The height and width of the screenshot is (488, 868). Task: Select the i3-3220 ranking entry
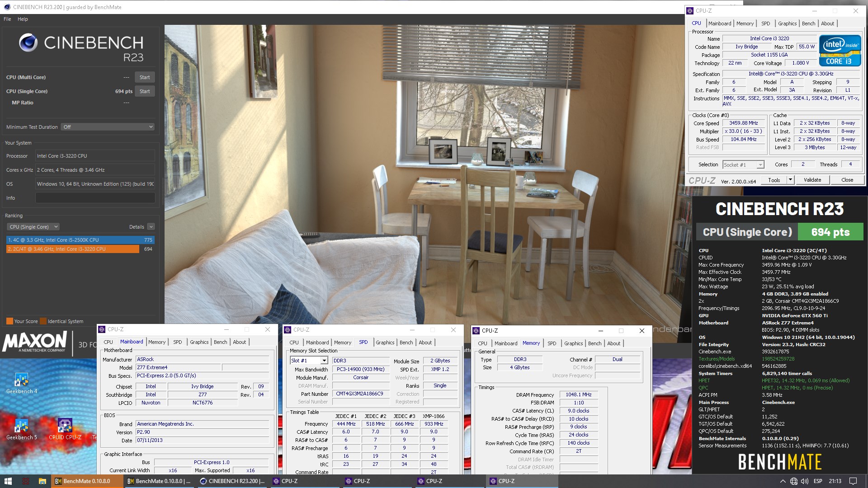click(80, 249)
